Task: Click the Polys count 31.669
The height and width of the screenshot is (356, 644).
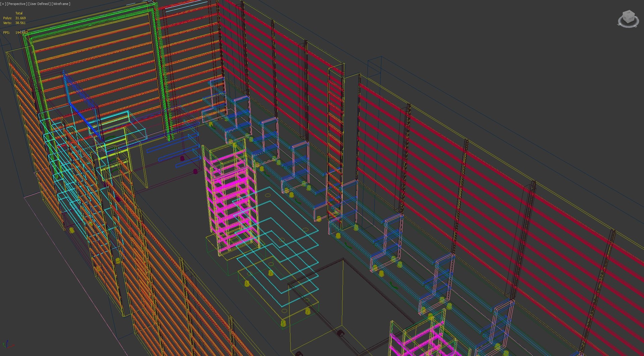Action: (20, 18)
